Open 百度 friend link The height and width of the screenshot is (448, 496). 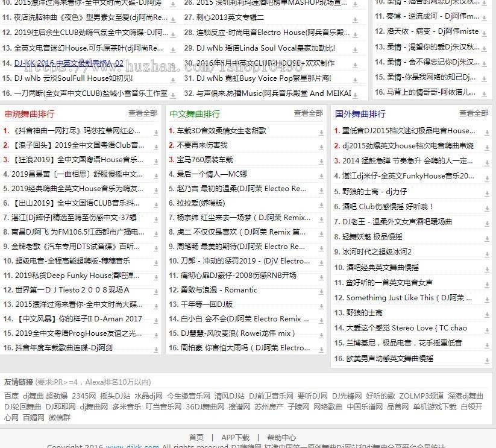(11, 396)
